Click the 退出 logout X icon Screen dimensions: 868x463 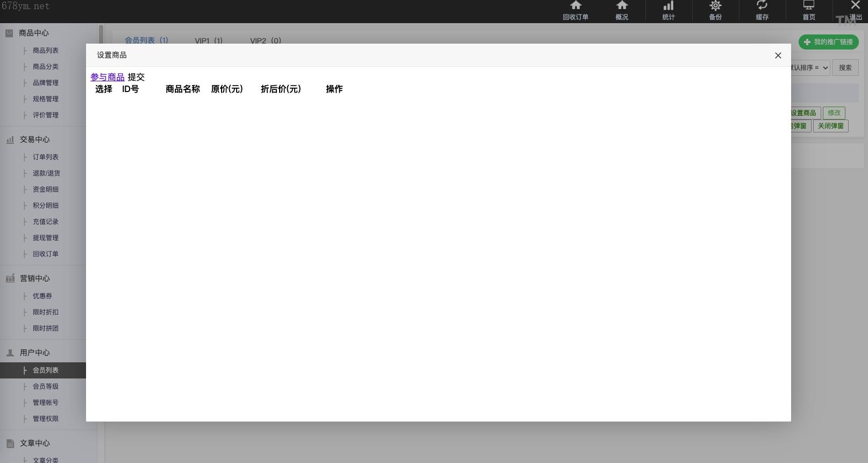(855, 6)
